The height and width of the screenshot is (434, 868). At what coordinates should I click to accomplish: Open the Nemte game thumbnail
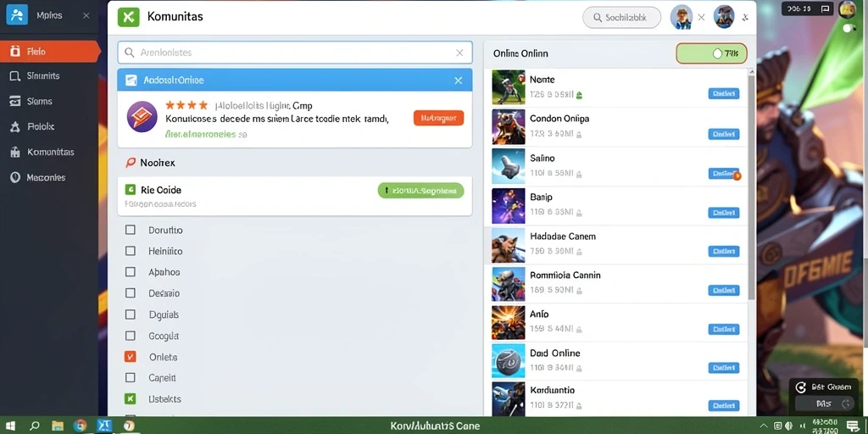point(509,87)
